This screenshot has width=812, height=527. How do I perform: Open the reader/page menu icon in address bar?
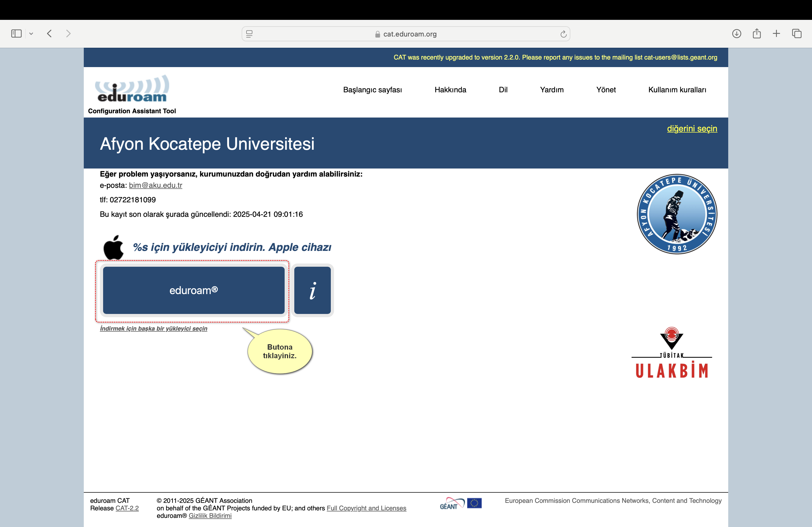[249, 34]
